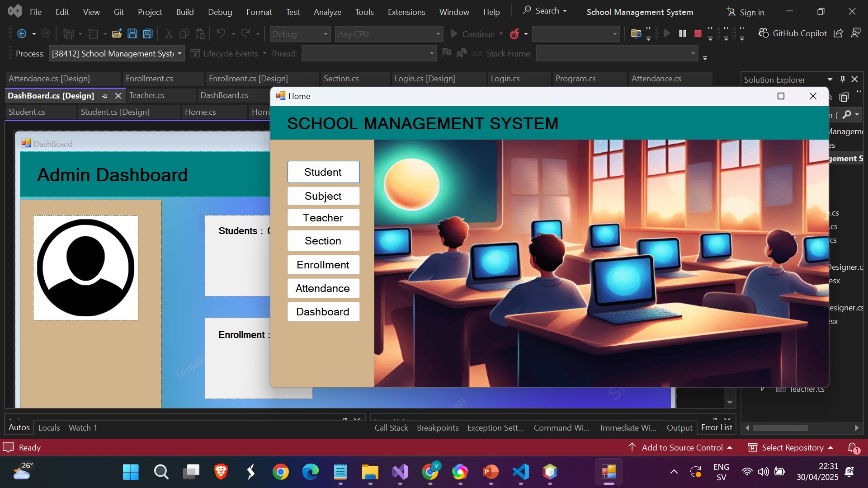This screenshot has height=488, width=868.
Task: Stop debugging with the red square icon
Action: pos(698,33)
